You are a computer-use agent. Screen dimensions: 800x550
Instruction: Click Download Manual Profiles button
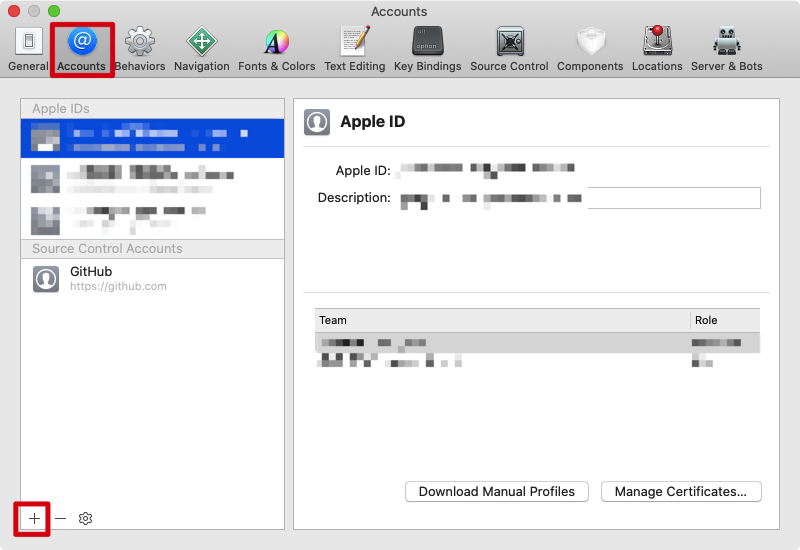click(497, 491)
